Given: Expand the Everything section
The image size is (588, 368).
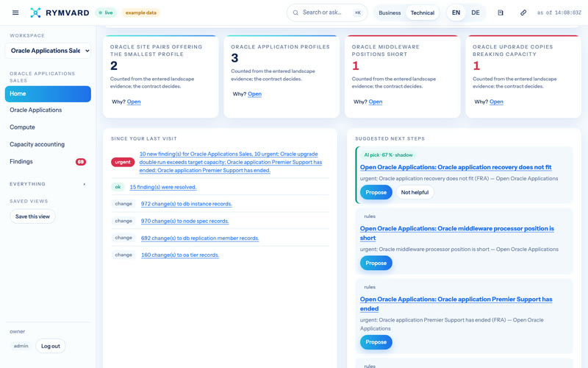Looking at the screenshot, I should click(48, 184).
